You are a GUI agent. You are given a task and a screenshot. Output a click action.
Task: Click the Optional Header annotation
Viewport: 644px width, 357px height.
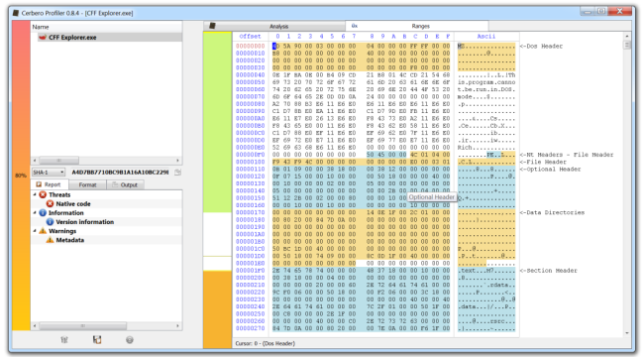[x=550, y=169]
